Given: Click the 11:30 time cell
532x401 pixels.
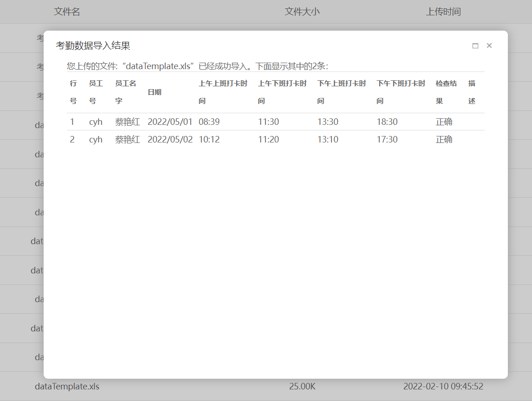Looking at the screenshot, I should click(268, 122).
